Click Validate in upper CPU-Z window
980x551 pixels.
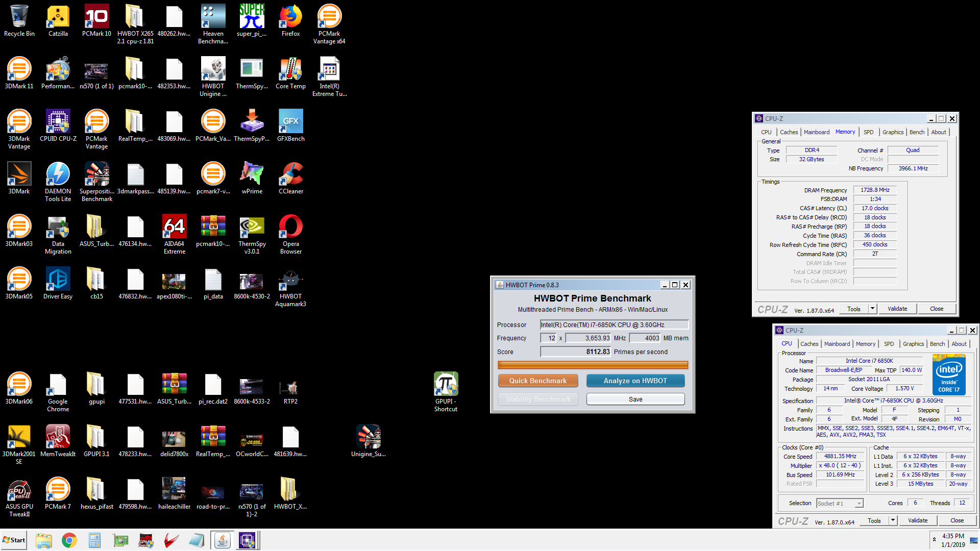897,309
